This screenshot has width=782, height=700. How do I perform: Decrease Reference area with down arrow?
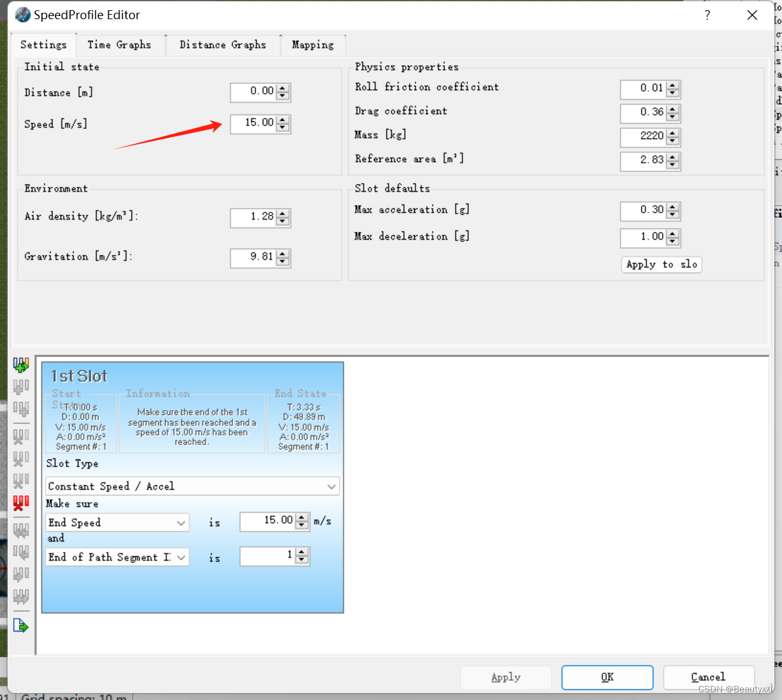pos(673,165)
